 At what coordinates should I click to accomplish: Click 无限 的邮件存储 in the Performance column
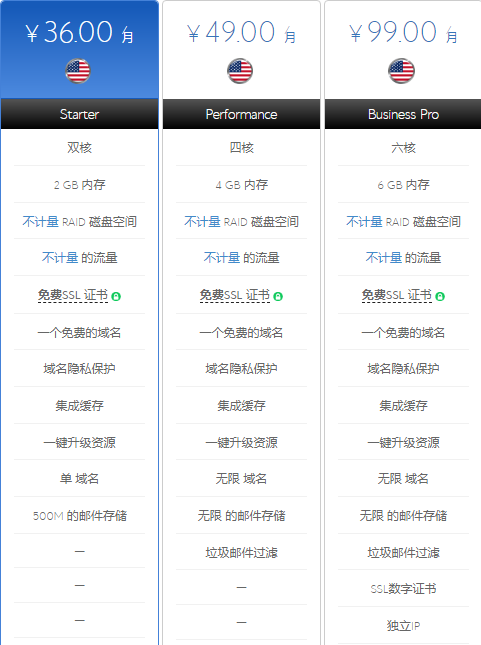tap(241, 516)
